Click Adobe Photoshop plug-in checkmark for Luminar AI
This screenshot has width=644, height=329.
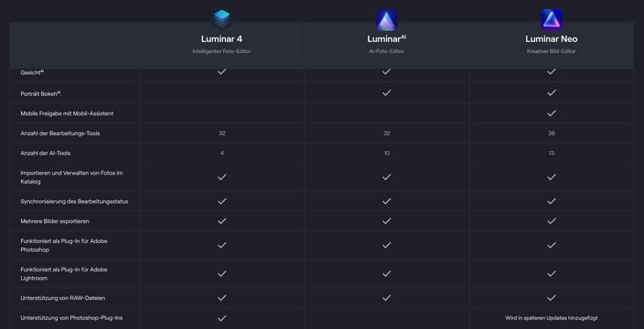pyautogui.click(x=386, y=245)
